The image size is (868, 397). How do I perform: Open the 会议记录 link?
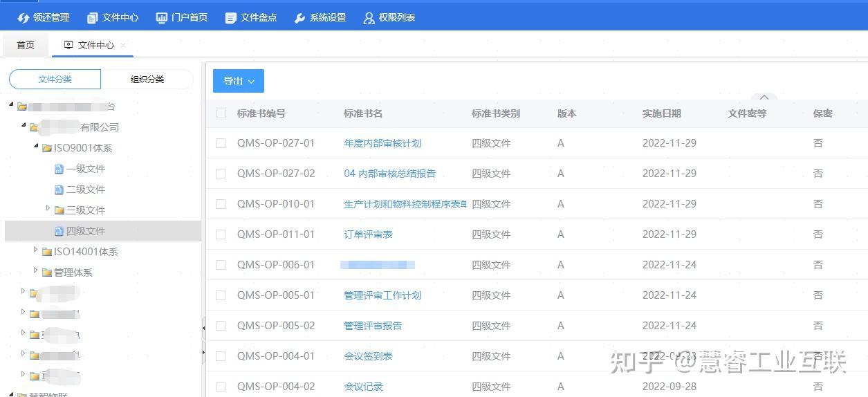(363, 387)
